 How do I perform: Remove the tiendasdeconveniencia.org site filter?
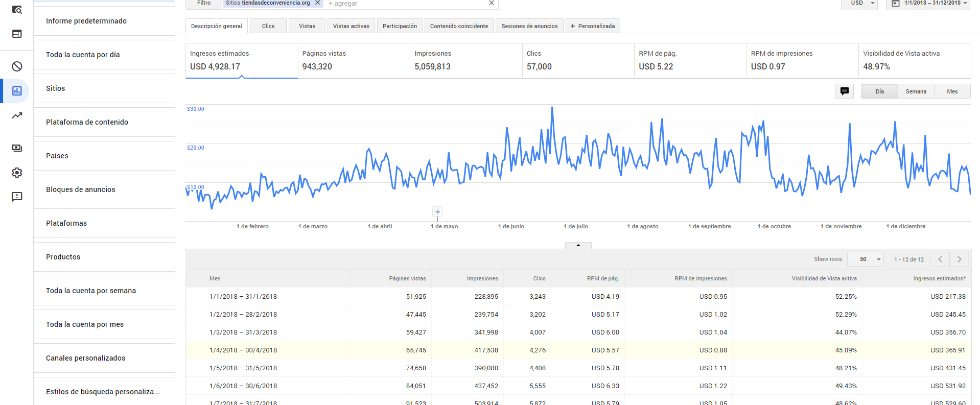[x=317, y=3]
